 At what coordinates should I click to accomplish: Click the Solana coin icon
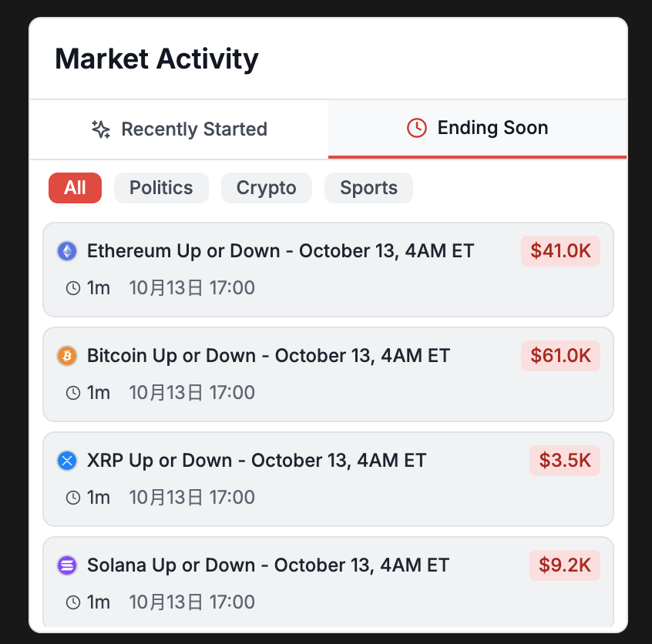pos(67,565)
